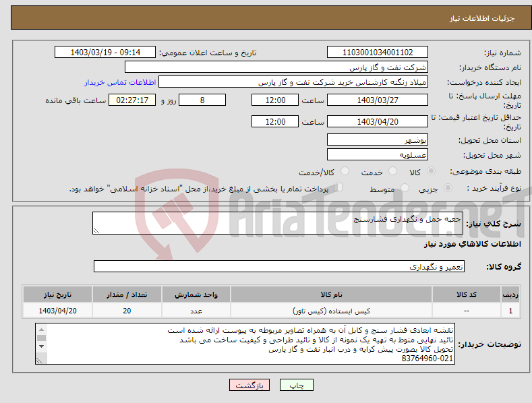The width and height of the screenshot is (532, 403).
Task: Click the buyer notes scrollbar up arrow
Action: [41, 330]
